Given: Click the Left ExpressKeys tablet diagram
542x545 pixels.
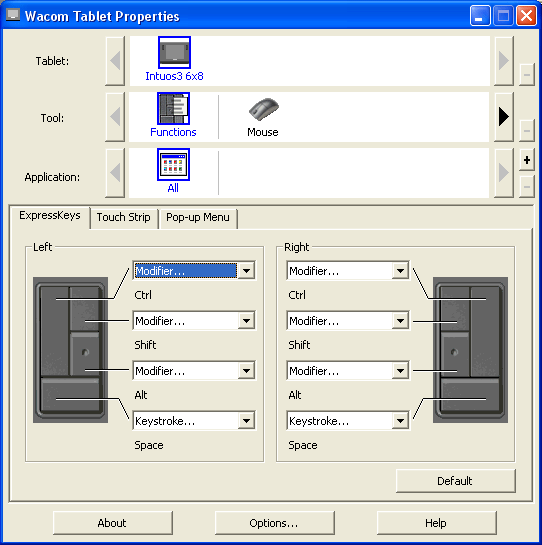Looking at the screenshot, I should 71,350.
